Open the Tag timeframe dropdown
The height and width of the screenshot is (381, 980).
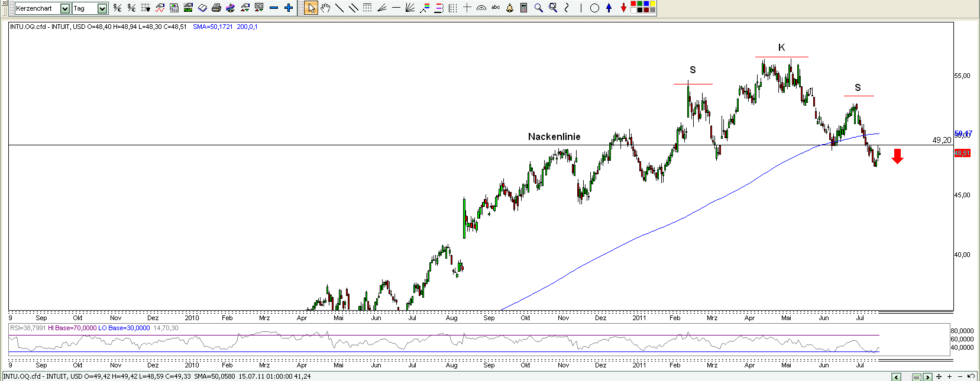tap(102, 8)
